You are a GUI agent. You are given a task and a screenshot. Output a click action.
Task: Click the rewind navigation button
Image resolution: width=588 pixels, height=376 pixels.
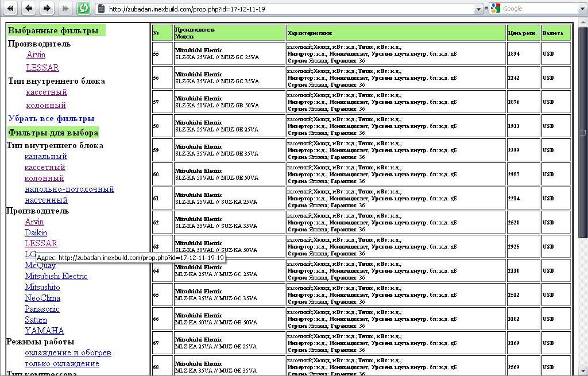pos(10,8)
